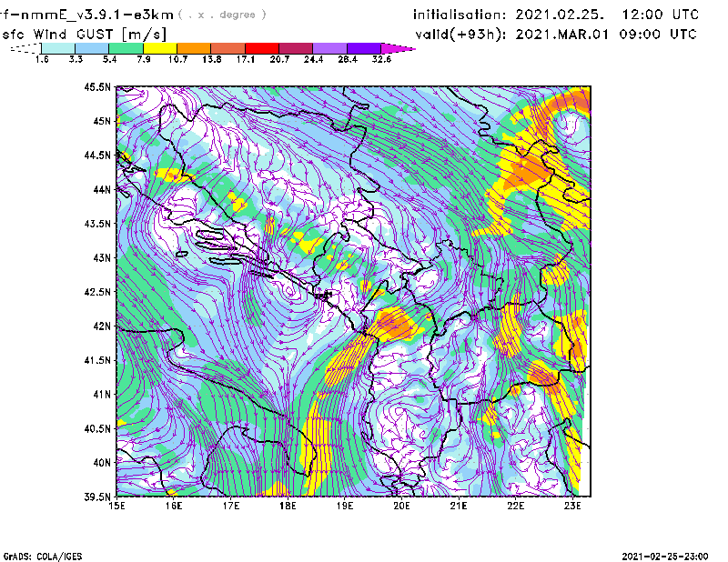Select the yellow legend swatch after 7.9
Viewport: 728px width, 562px height.
[160, 48]
